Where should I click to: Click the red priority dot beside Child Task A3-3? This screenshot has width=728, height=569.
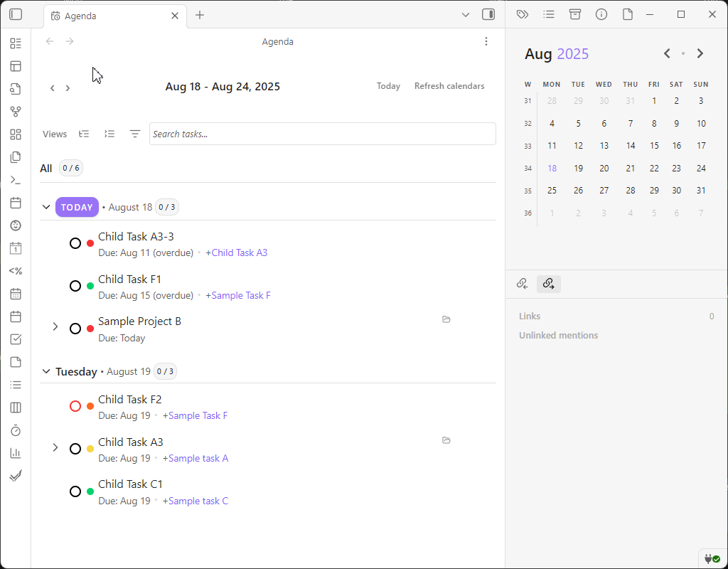(x=90, y=243)
